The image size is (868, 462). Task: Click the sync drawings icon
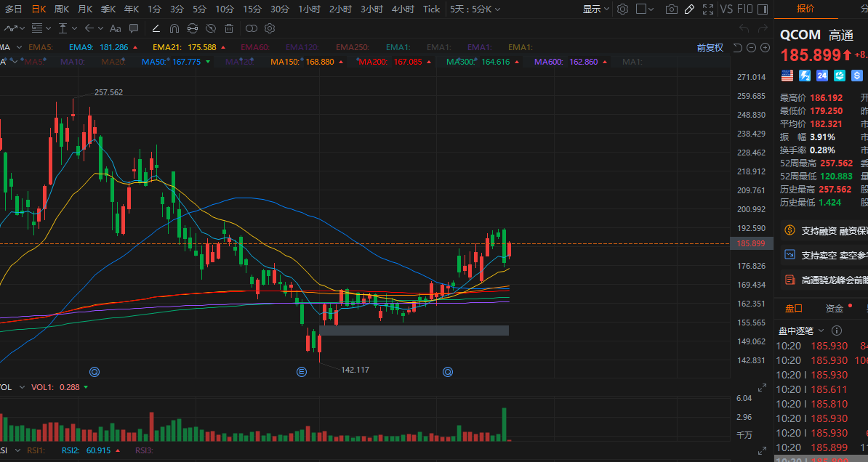193,28
